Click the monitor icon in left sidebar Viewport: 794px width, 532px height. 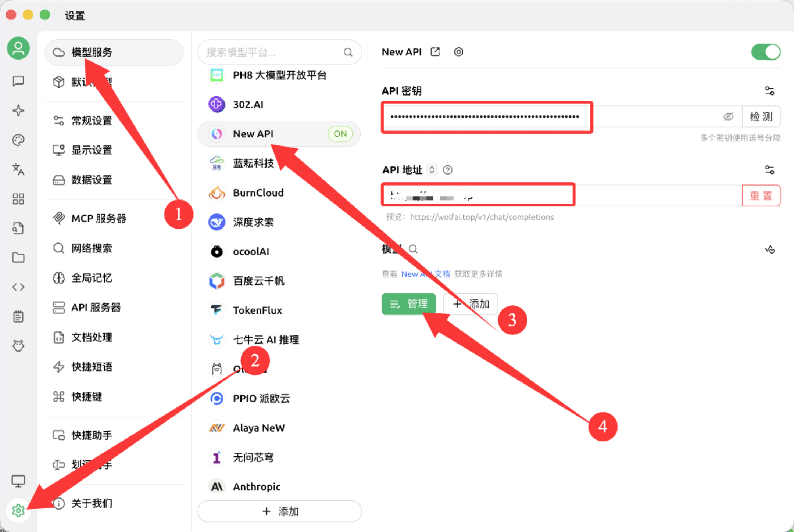[x=18, y=481]
